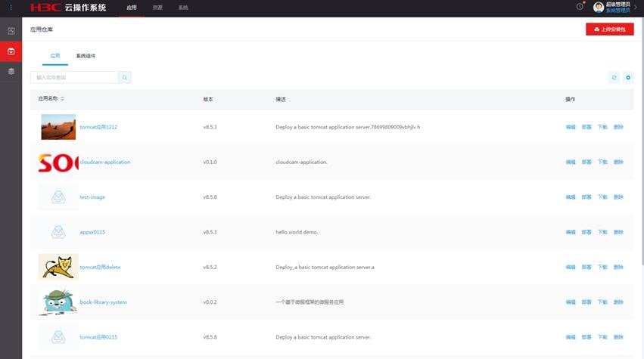This screenshot has height=359, width=644.
Task: Click the notification clock icon in header
Action: click(x=580, y=7)
